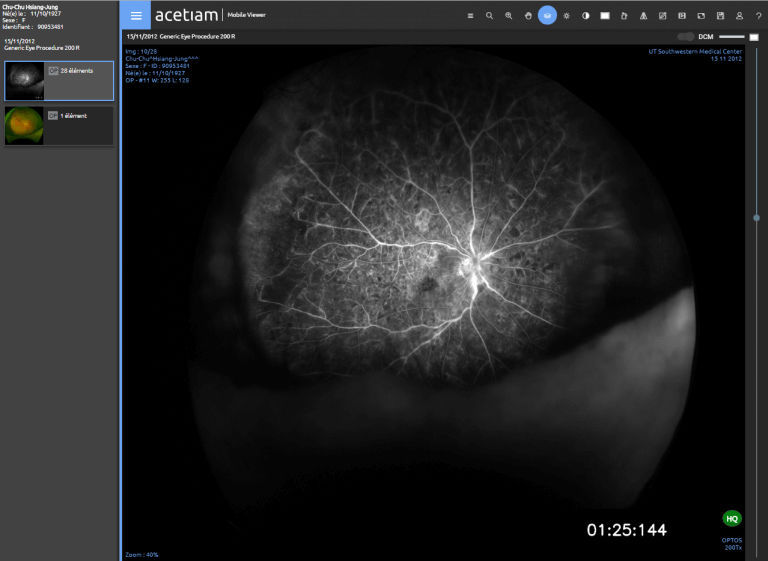
Task: Click the green HQ quality badge
Action: 732,518
